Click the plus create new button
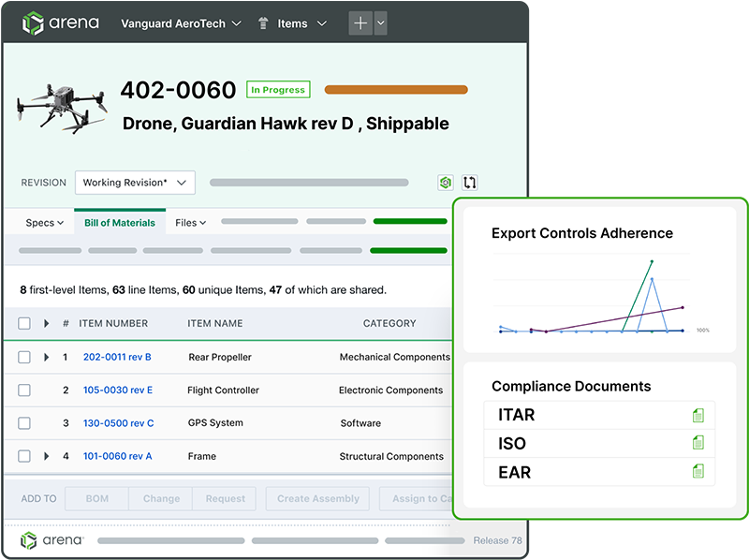Image resolution: width=749 pixels, height=560 pixels. coord(360,22)
